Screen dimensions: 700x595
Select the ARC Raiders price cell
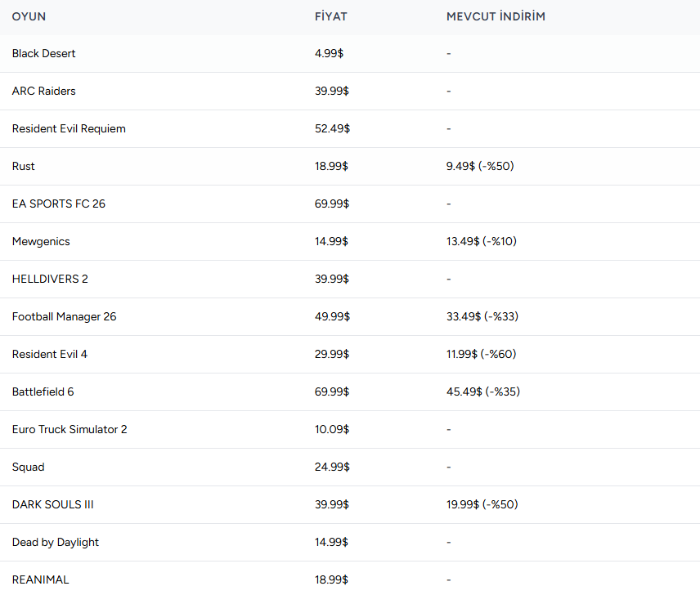(332, 91)
